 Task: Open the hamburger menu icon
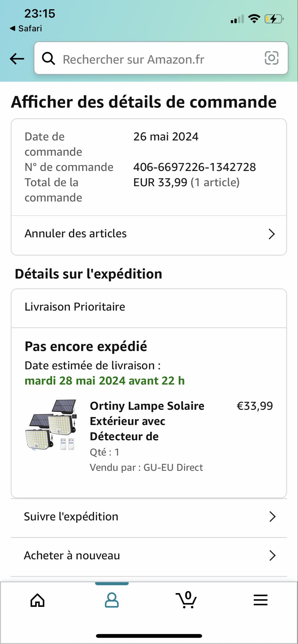point(261,600)
